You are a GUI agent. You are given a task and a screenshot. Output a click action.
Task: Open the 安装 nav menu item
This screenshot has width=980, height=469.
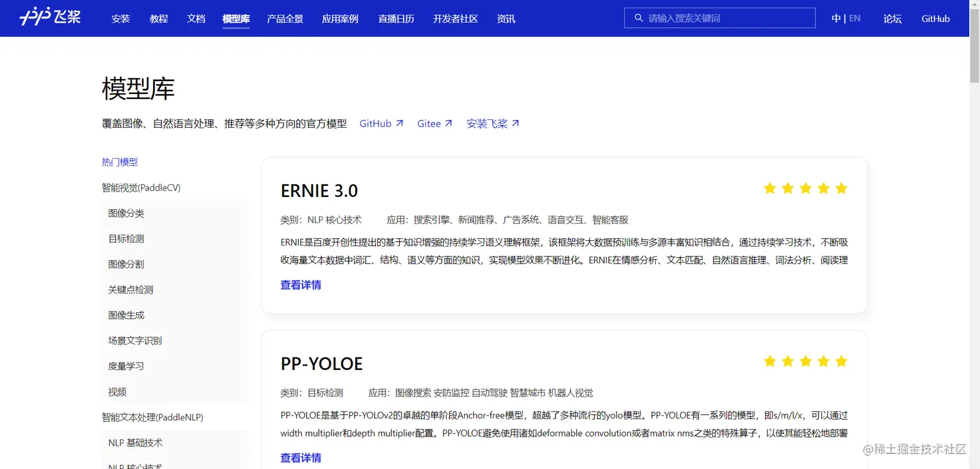coord(121,19)
